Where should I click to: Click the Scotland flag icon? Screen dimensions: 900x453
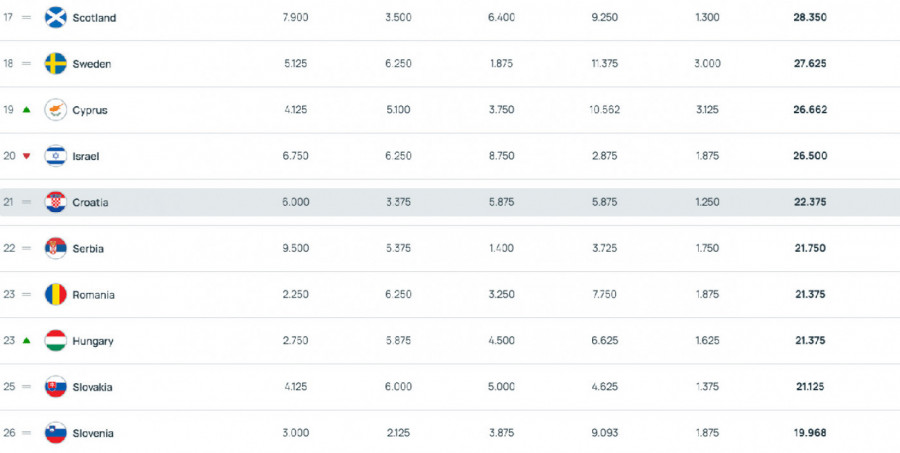[x=56, y=17]
